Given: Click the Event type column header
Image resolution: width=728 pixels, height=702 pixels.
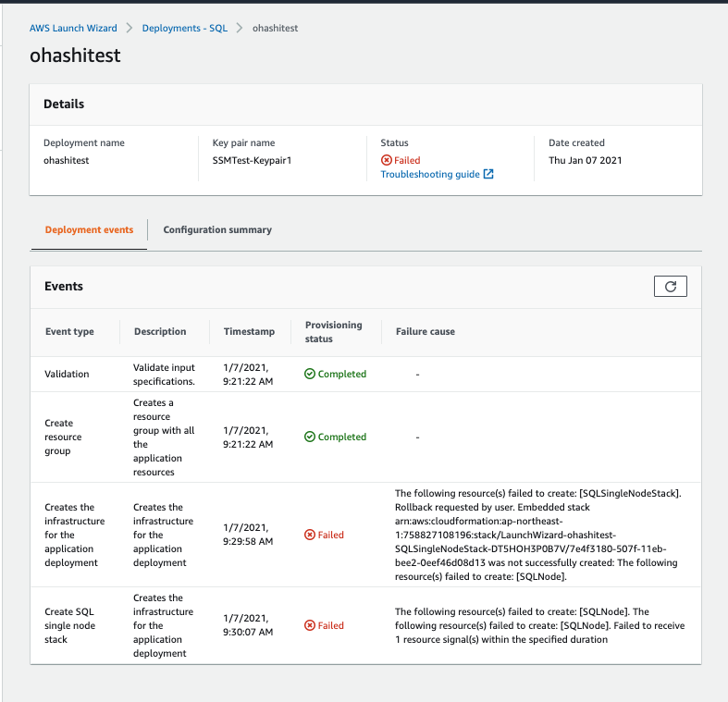Looking at the screenshot, I should click(x=69, y=331).
